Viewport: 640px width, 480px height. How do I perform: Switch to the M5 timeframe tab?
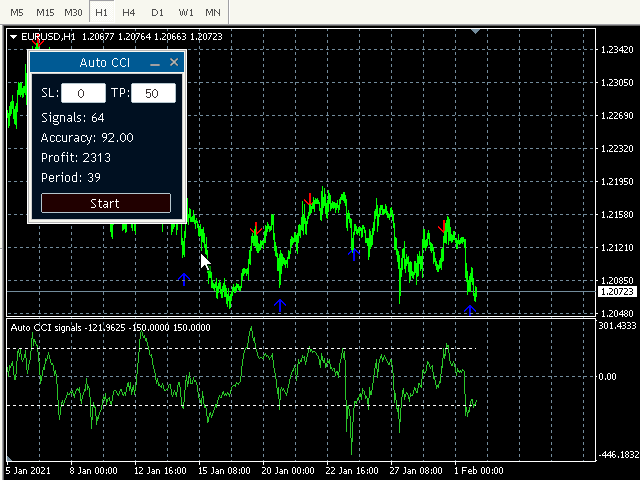tap(16, 12)
